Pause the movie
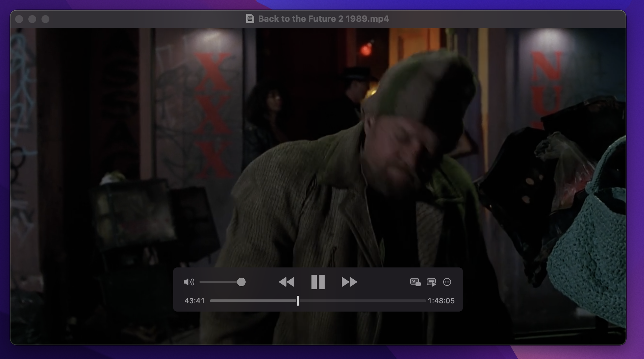Viewport: 644px width, 359px height. [x=318, y=282]
